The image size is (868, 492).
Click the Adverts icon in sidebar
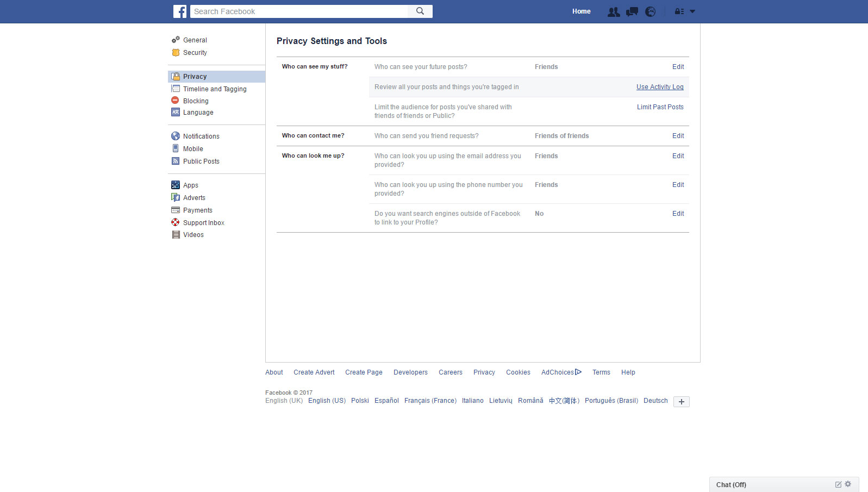(x=176, y=197)
